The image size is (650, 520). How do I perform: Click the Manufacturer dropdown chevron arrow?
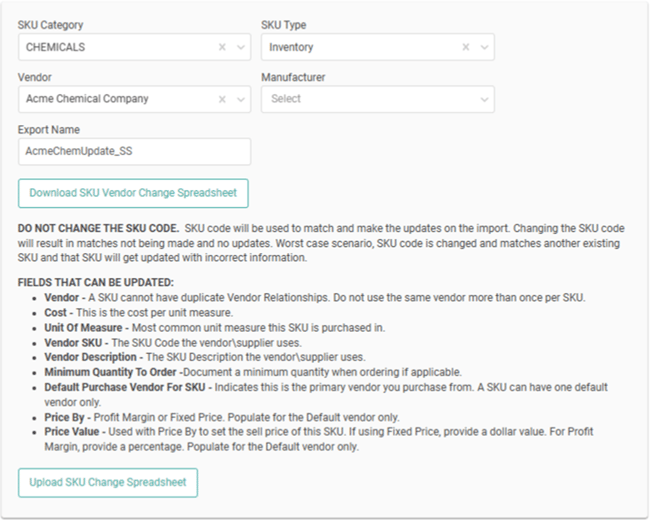(484, 99)
